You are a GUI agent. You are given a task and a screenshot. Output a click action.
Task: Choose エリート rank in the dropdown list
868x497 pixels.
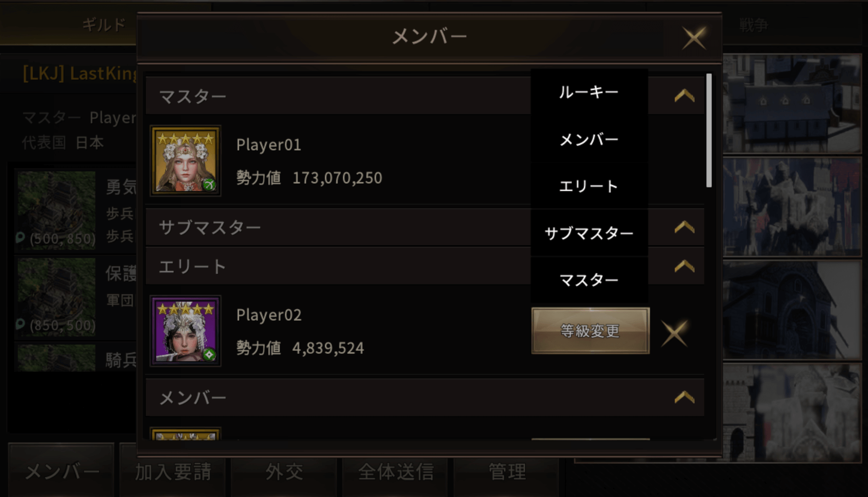tap(590, 186)
